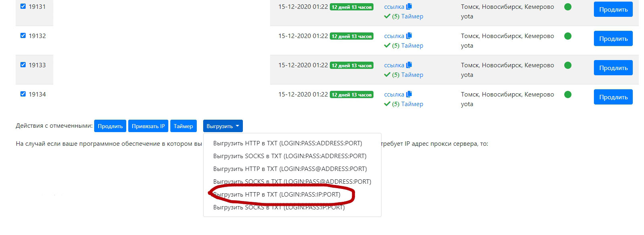Screen dimensions: 644x235
Task: Uncheck the checkbox for proxy 19131
Action: click(x=23, y=6)
